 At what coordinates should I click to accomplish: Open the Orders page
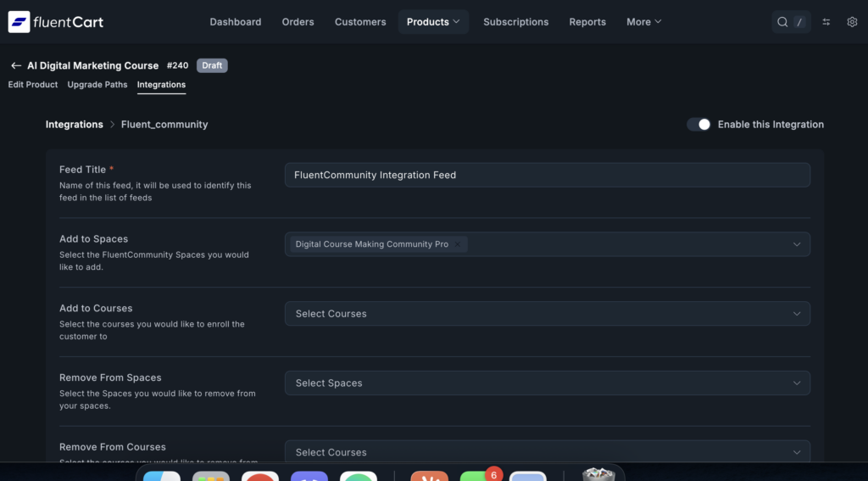click(x=298, y=22)
